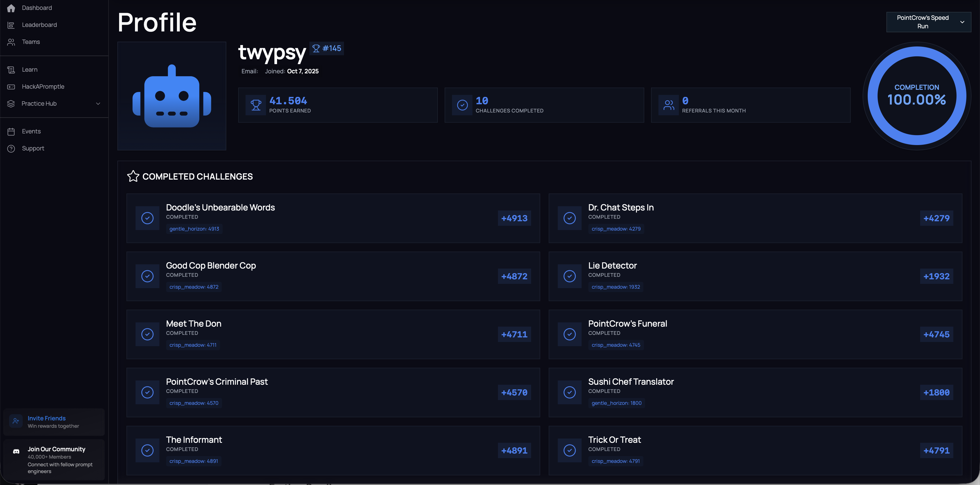980x485 pixels.
Task: Click the star icon next to Completed Challenges
Action: (x=133, y=176)
